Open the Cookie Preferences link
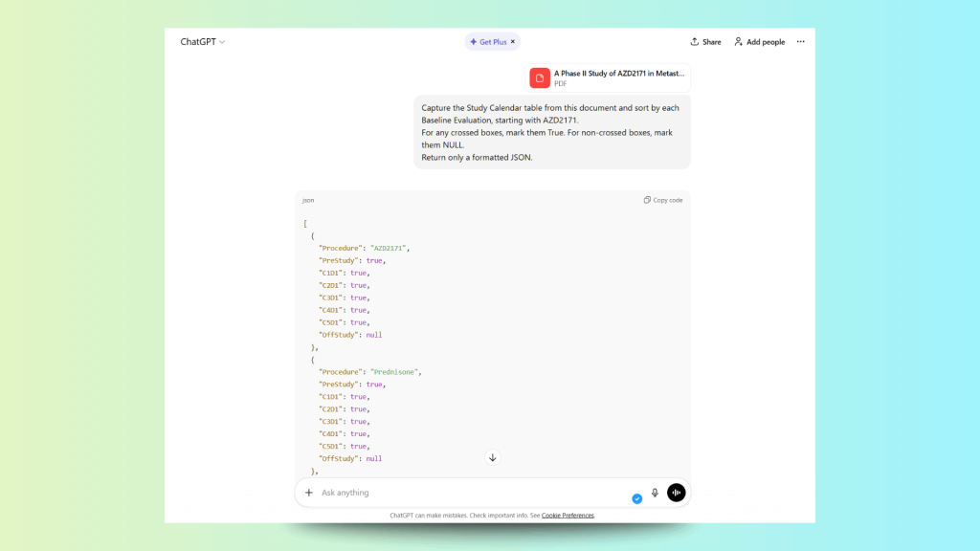980x551 pixels. (x=568, y=516)
